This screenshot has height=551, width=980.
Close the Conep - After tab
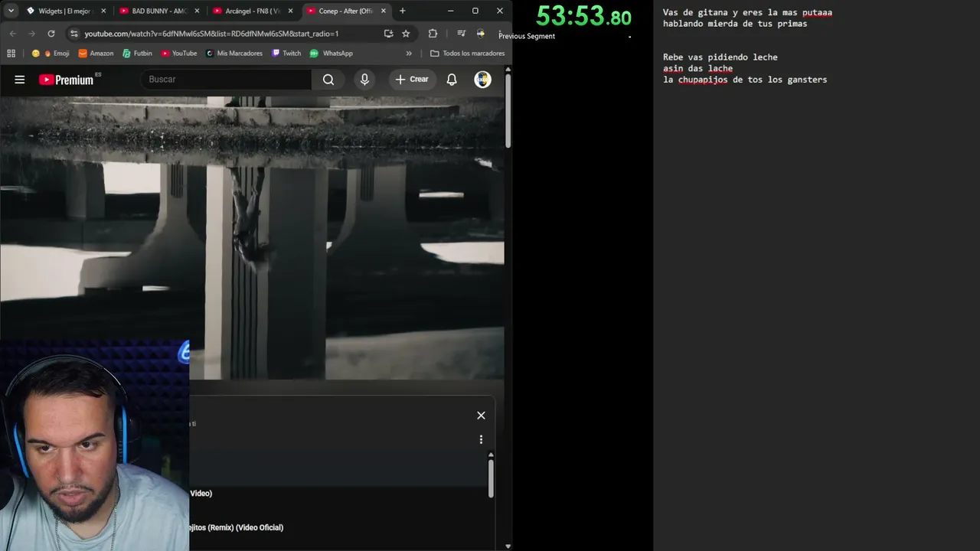[384, 11]
